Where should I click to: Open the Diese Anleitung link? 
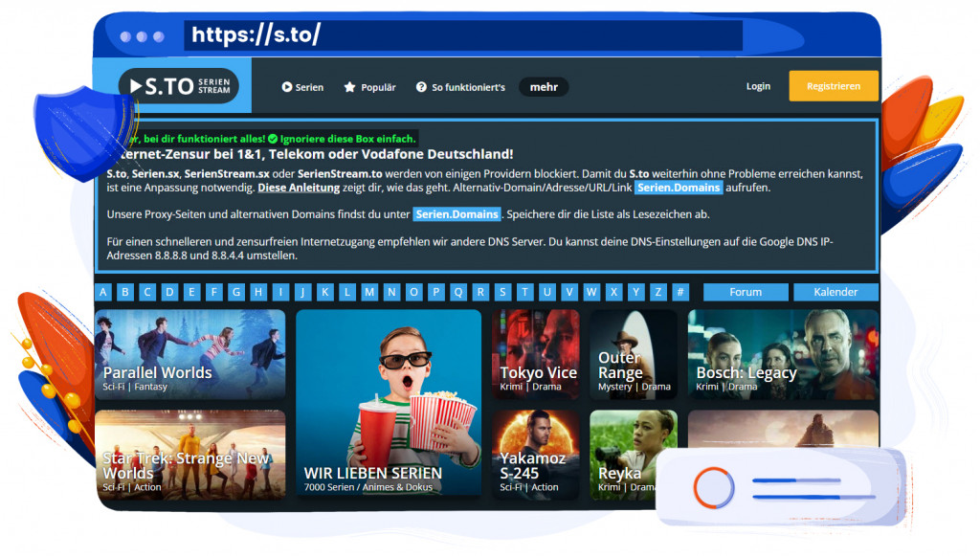point(299,188)
